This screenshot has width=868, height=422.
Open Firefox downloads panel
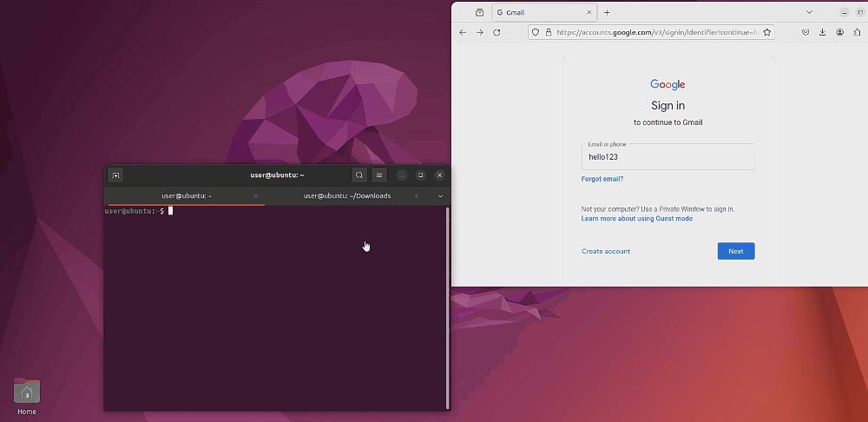click(823, 33)
